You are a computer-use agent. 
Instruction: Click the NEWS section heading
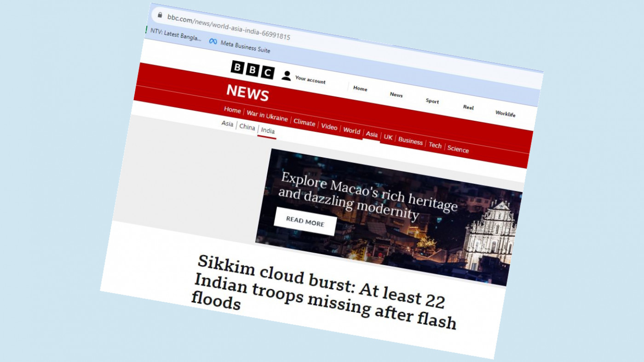click(247, 92)
